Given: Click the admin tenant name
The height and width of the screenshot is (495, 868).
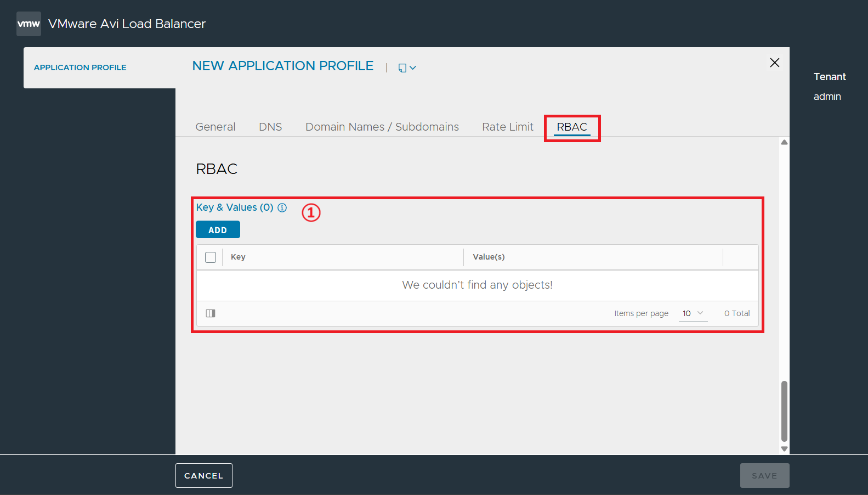Looking at the screenshot, I should point(827,97).
